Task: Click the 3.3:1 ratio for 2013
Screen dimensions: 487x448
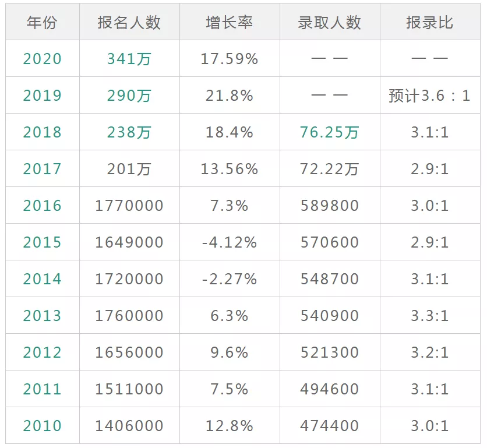Action: tap(431, 315)
